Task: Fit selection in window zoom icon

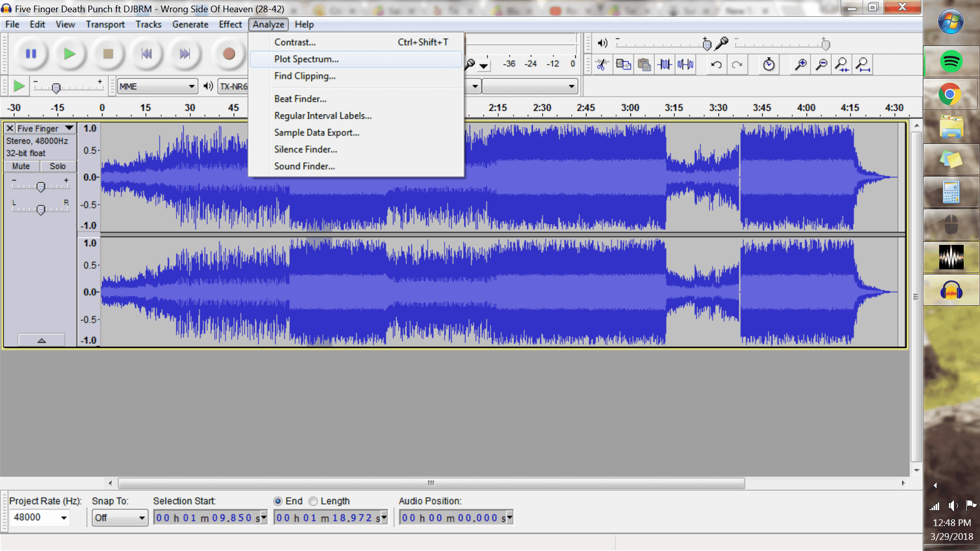Action: 842,64
